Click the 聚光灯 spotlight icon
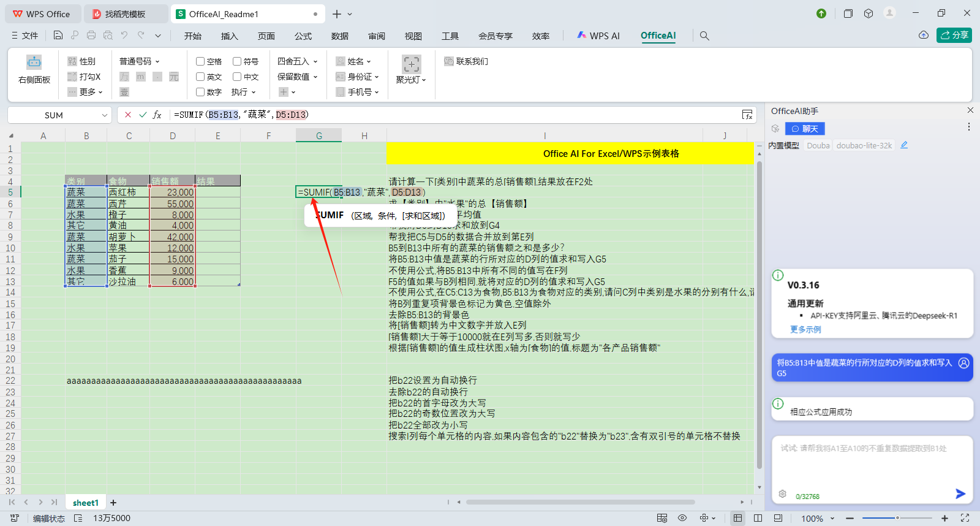 click(411, 64)
